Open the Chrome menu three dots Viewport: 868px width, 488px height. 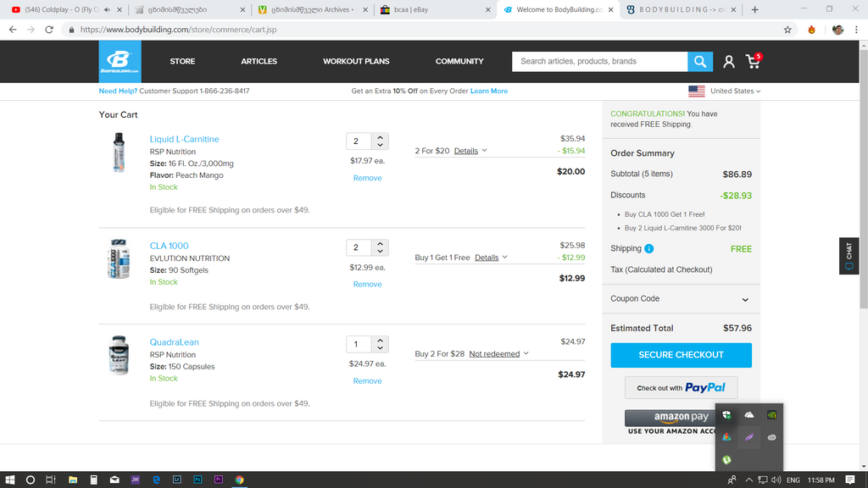coord(856,30)
